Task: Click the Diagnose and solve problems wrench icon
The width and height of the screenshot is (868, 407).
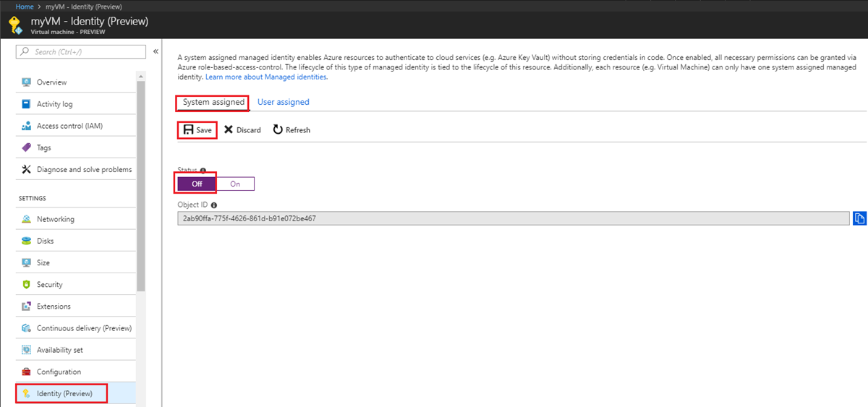Action: (26, 169)
